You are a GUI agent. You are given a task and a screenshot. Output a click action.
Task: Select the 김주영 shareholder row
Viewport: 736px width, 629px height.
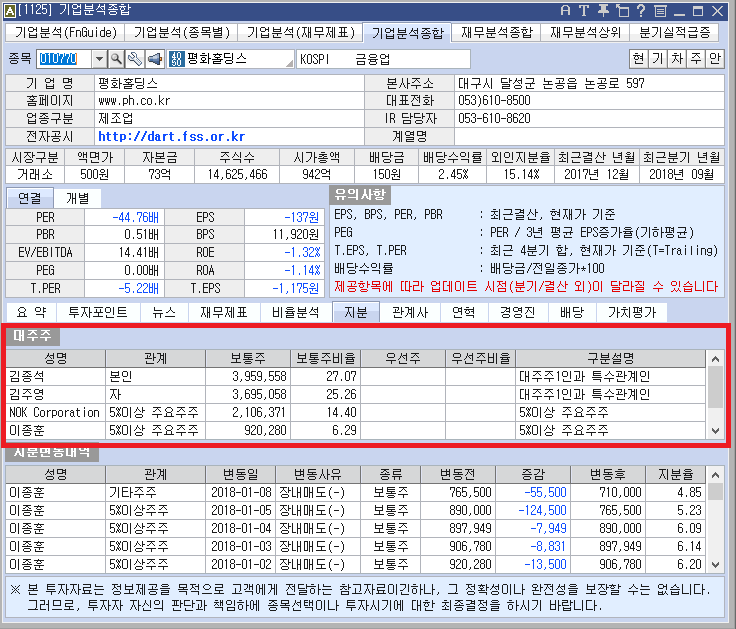(x=355, y=394)
